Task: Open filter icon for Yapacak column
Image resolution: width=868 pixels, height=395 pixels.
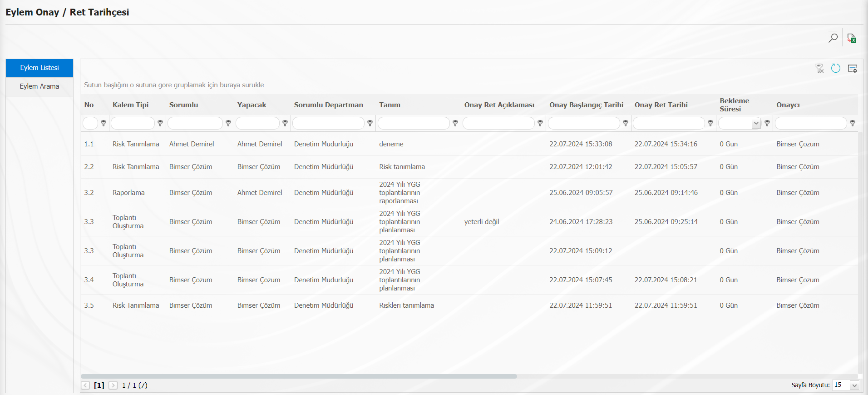Action: tap(285, 123)
